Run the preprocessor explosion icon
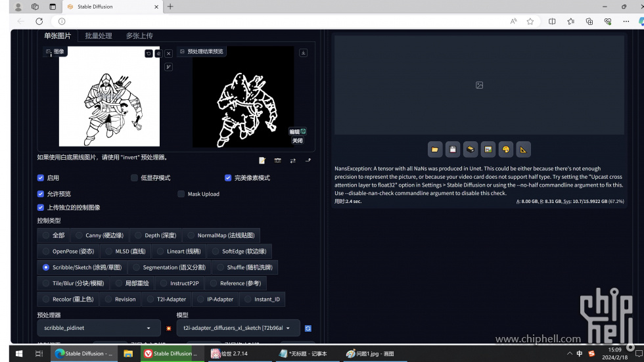Viewport: 644px width, 362px height. [x=168, y=328]
